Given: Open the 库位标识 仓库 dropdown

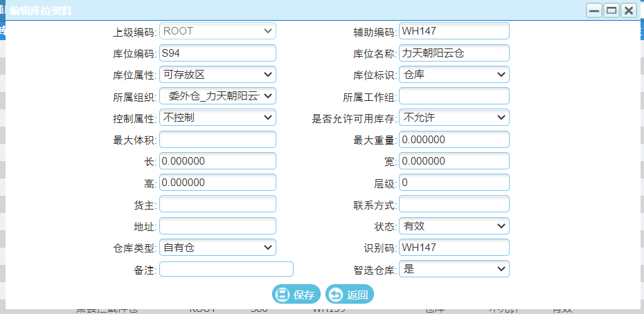Looking at the screenshot, I should [x=454, y=74].
